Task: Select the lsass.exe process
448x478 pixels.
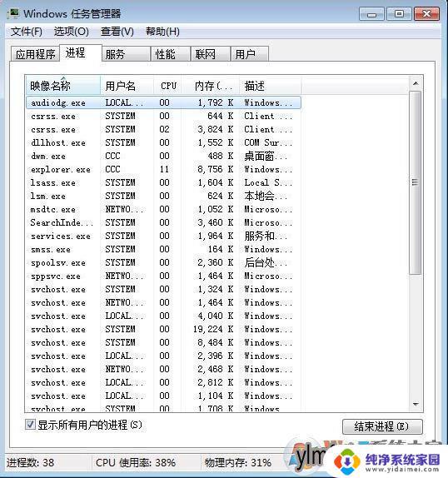Action: [163, 182]
